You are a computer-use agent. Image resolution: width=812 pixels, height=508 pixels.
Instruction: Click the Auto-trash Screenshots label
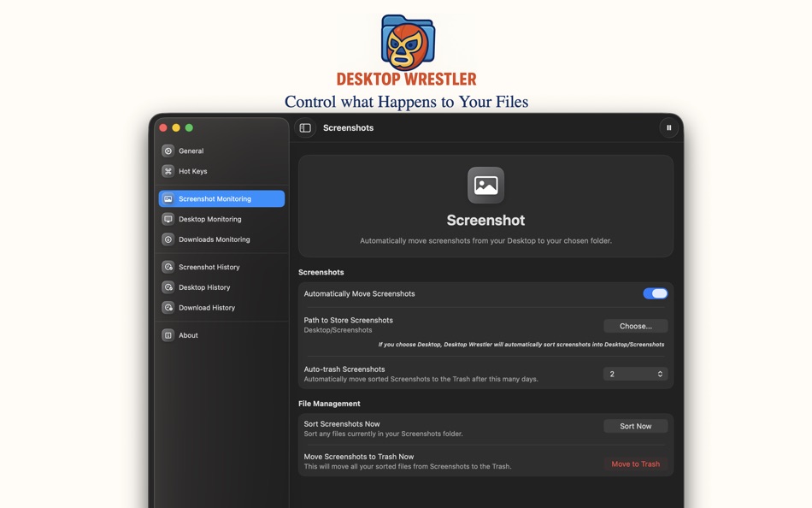(x=344, y=369)
